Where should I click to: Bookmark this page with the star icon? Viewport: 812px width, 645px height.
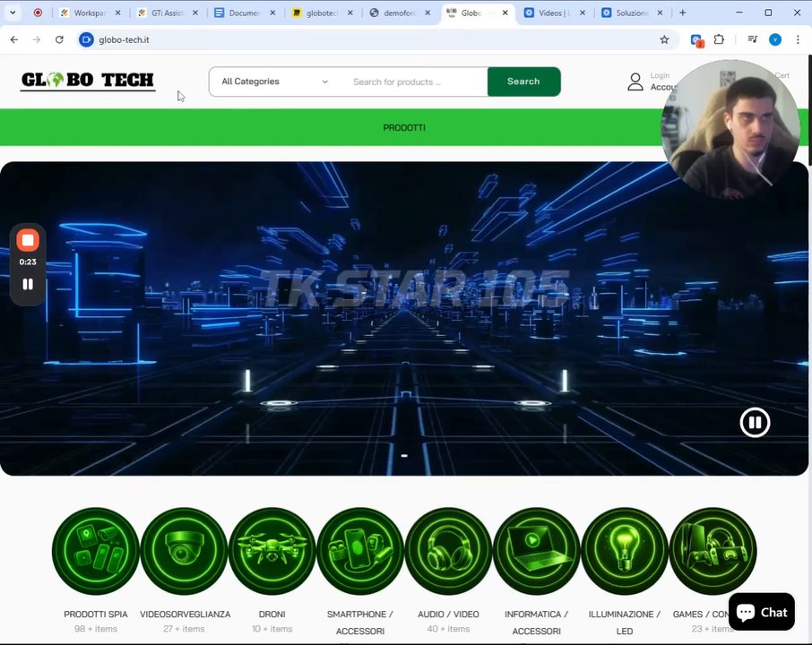664,39
